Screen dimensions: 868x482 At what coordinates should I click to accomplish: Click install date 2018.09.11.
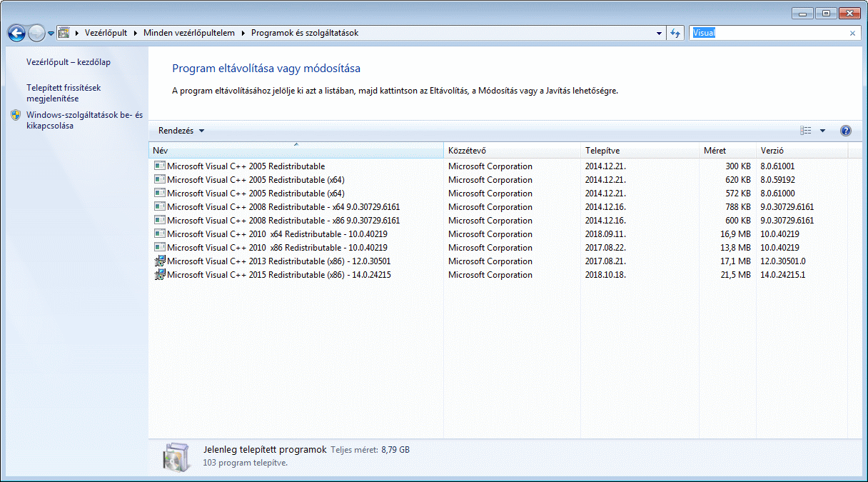(605, 234)
